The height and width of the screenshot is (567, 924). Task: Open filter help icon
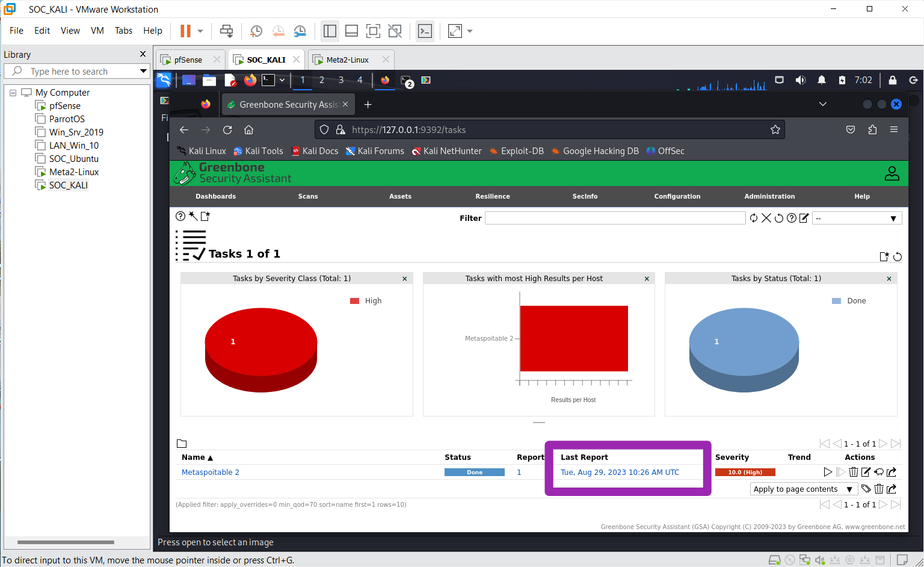[792, 218]
